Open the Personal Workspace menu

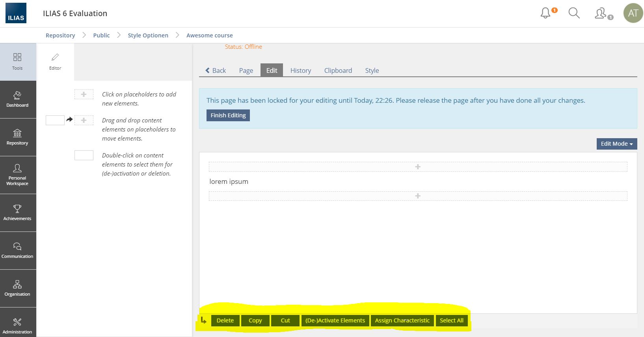pyautogui.click(x=17, y=175)
